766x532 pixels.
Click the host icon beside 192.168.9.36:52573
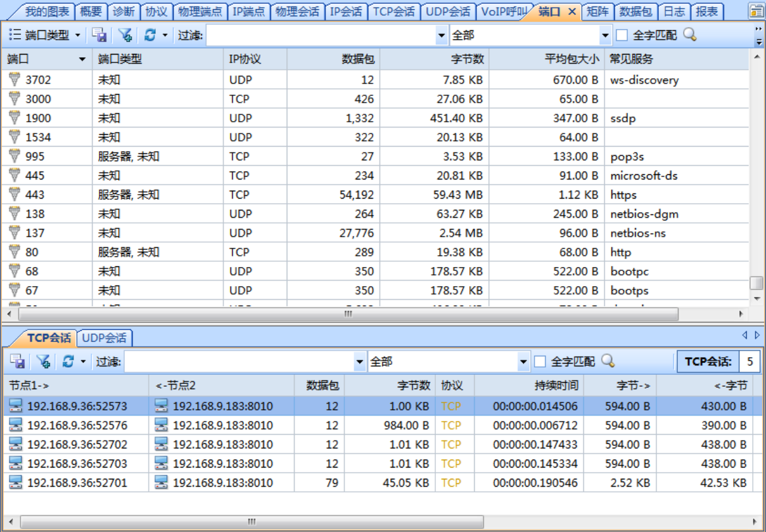point(16,406)
